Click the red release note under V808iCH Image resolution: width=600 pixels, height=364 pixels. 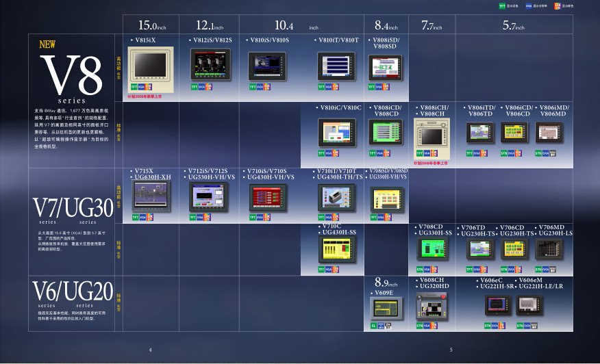(431, 164)
